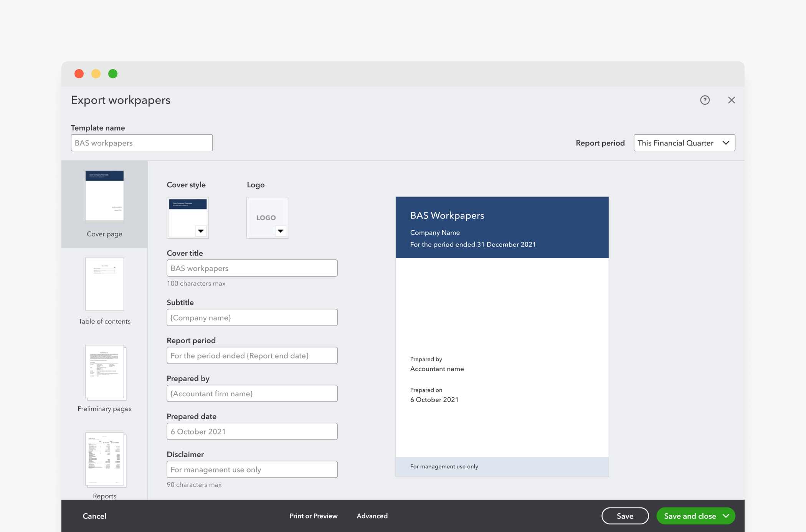806x532 pixels.
Task: Expand the Cover style dropdown
Action: coord(201,231)
